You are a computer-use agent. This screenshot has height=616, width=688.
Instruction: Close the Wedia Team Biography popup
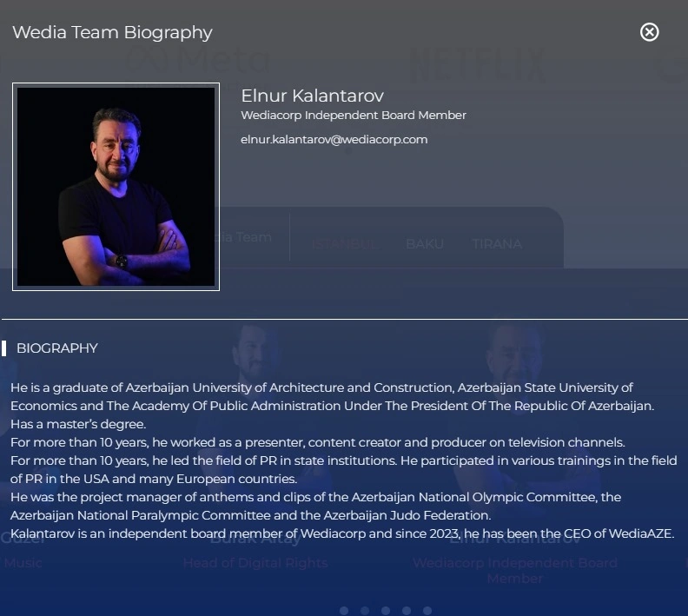tap(649, 32)
